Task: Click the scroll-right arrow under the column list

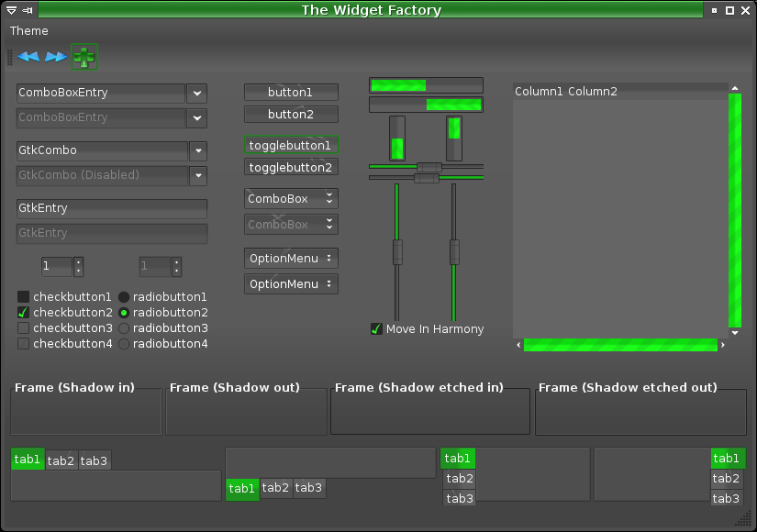Action: pos(723,345)
